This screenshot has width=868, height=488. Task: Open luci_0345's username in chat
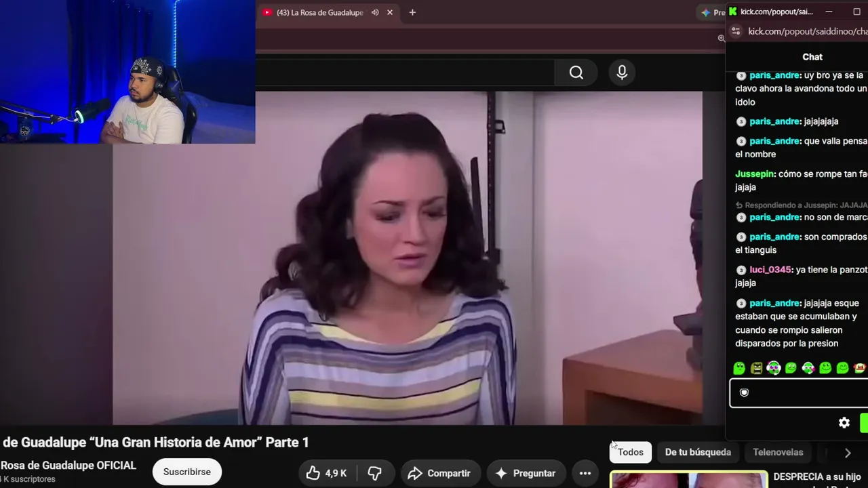point(770,270)
